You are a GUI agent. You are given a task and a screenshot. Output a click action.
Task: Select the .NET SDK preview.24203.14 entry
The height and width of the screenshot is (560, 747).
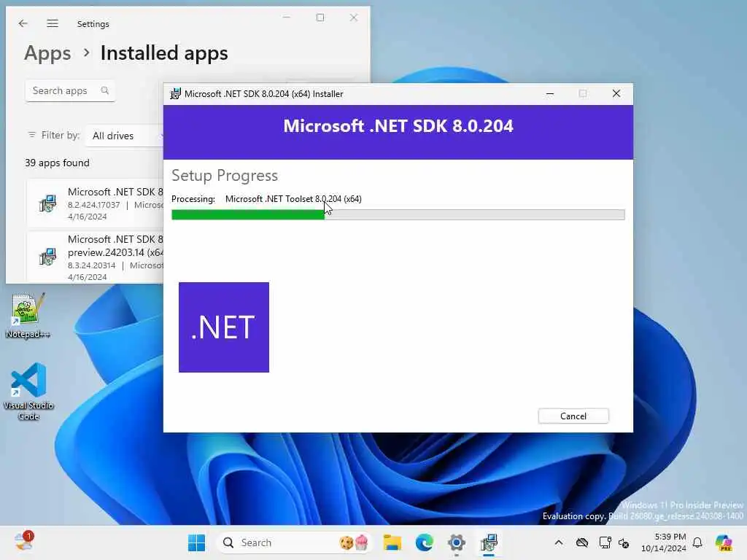coord(96,257)
